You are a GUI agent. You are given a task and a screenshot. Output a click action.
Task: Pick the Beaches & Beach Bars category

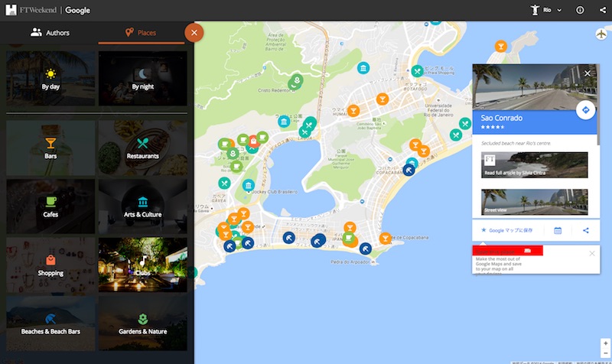[50, 324]
